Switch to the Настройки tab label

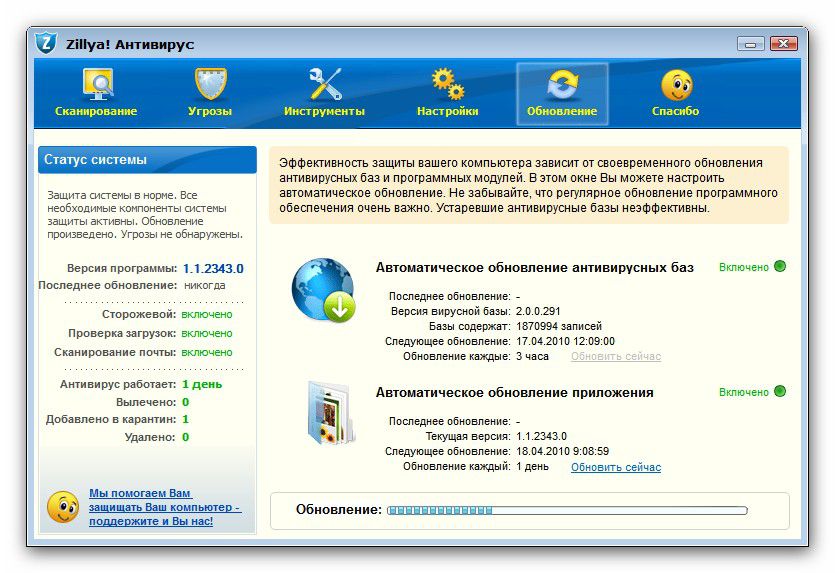[x=447, y=111]
